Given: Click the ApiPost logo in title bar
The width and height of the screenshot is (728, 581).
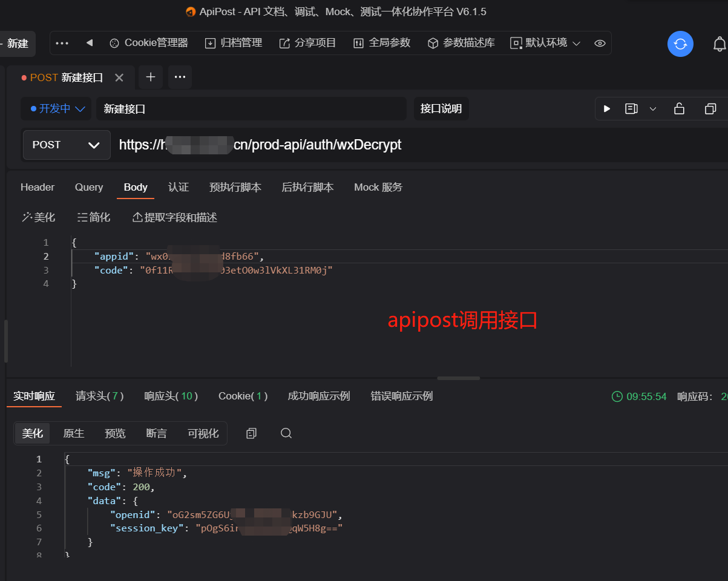Looking at the screenshot, I should [x=191, y=11].
